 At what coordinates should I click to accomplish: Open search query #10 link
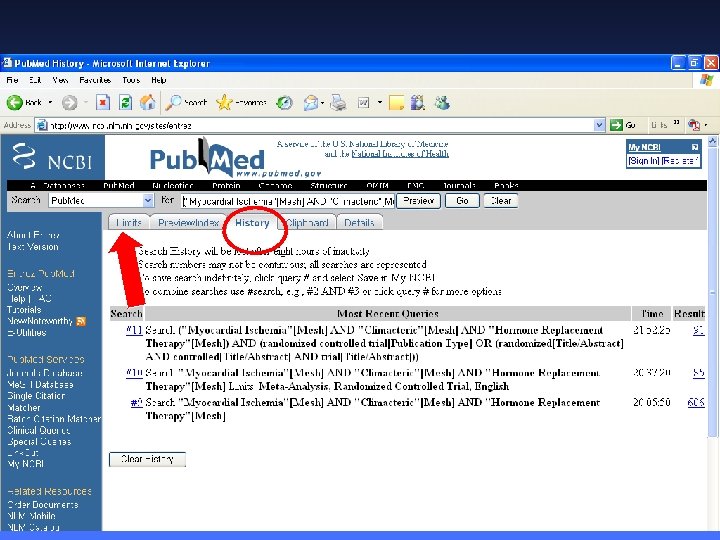[134, 372]
